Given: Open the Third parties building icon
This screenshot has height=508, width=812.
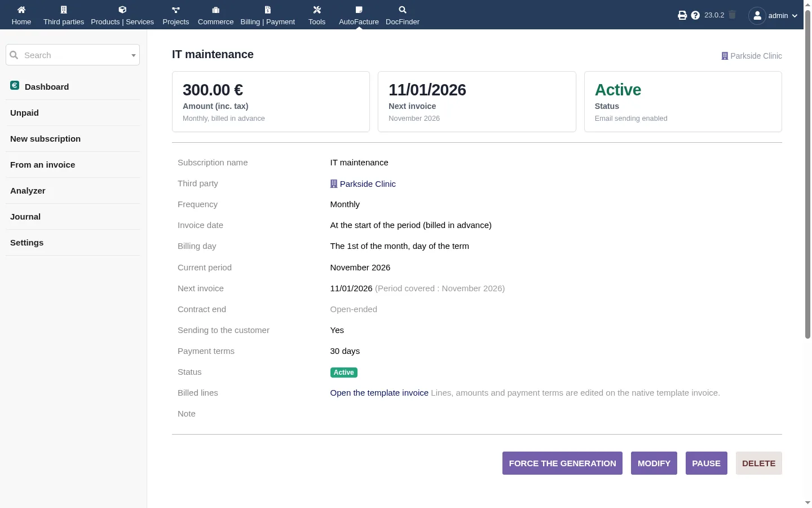Looking at the screenshot, I should 64,10.
